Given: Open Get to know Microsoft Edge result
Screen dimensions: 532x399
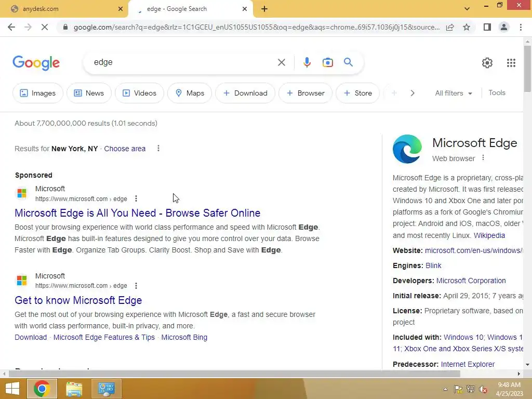Looking at the screenshot, I should coord(78,300).
